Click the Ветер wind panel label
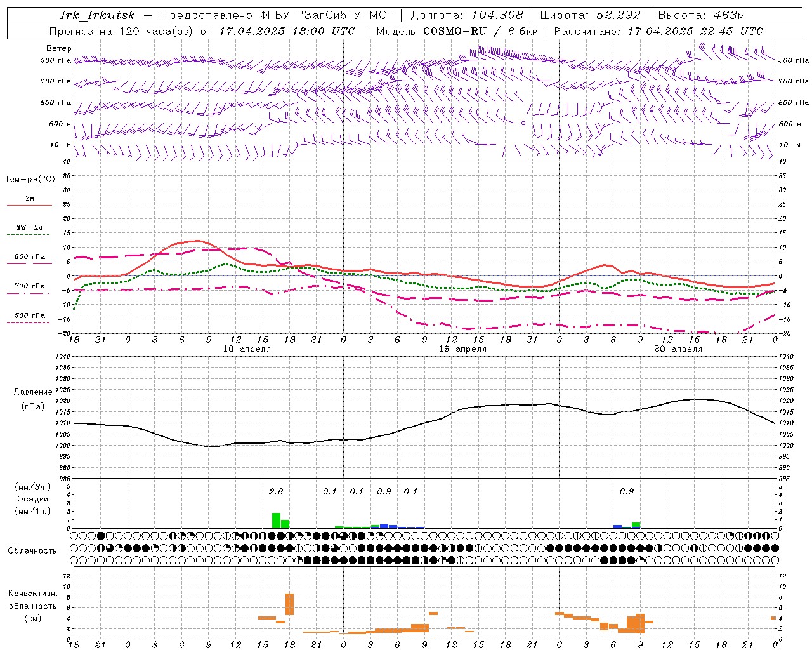 pyautogui.click(x=59, y=48)
